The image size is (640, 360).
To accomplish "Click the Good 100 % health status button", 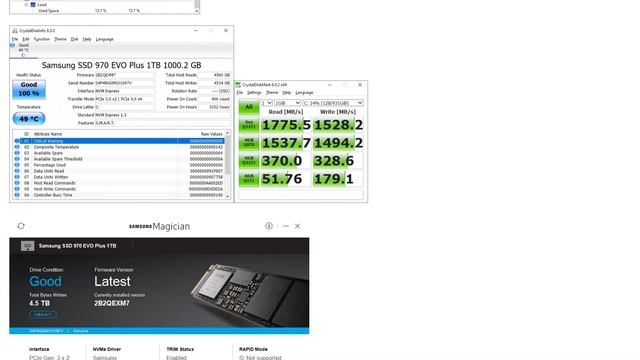I will pos(29,89).
